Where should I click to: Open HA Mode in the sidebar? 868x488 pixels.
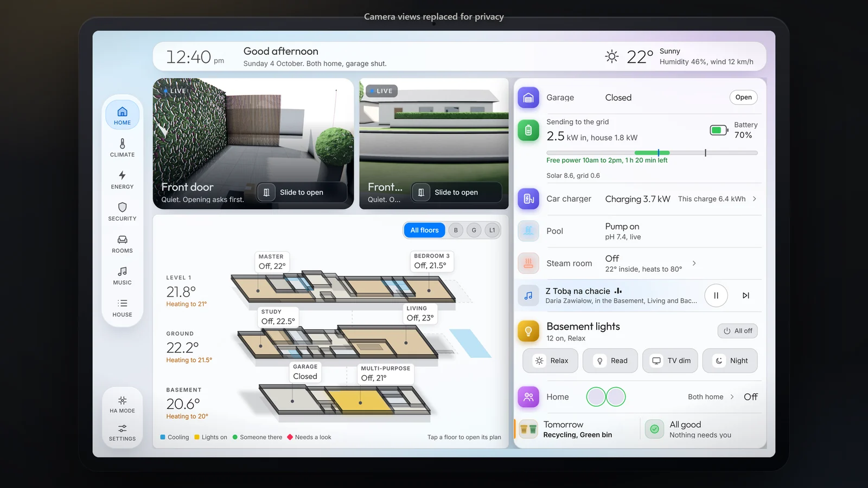click(x=122, y=404)
